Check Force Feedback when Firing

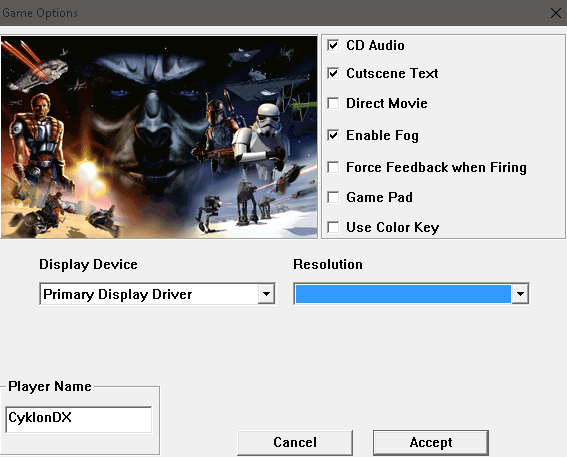click(333, 167)
